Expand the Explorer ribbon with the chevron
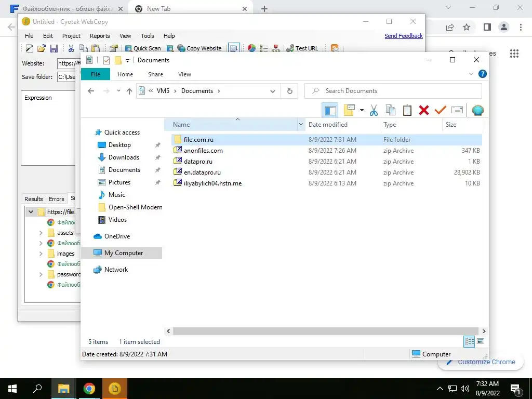The image size is (532, 399). pyautogui.click(x=471, y=74)
